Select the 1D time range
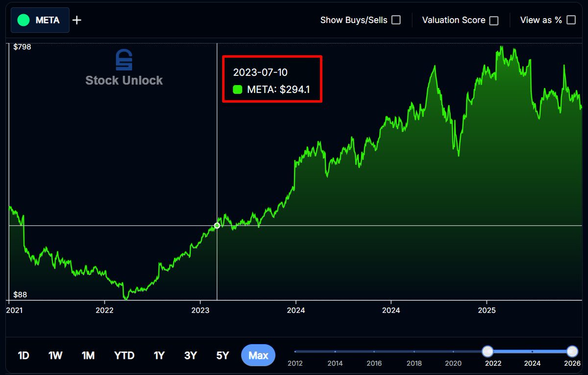The image size is (588, 375). coord(24,355)
